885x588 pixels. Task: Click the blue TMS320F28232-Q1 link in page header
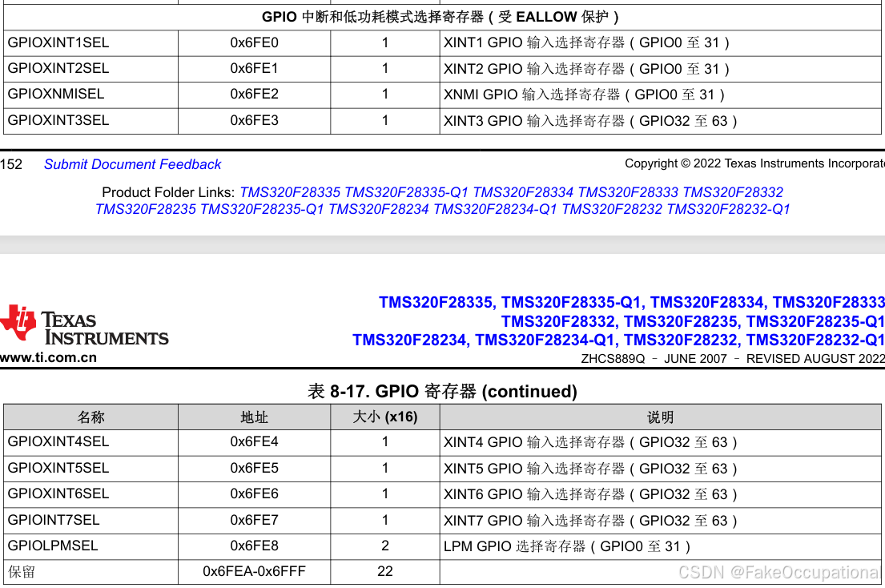(815, 340)
